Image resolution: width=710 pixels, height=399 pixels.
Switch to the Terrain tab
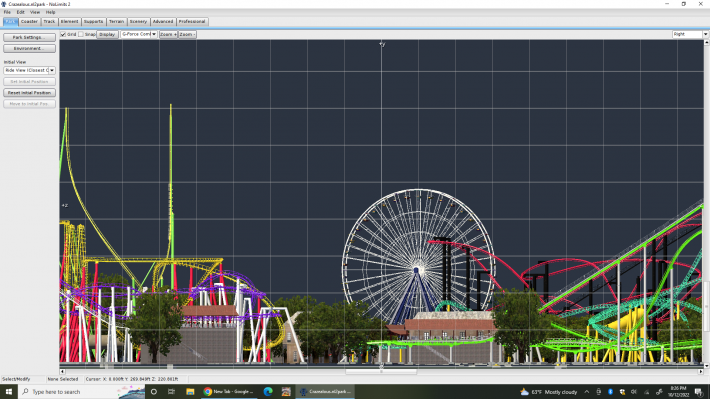116,21
